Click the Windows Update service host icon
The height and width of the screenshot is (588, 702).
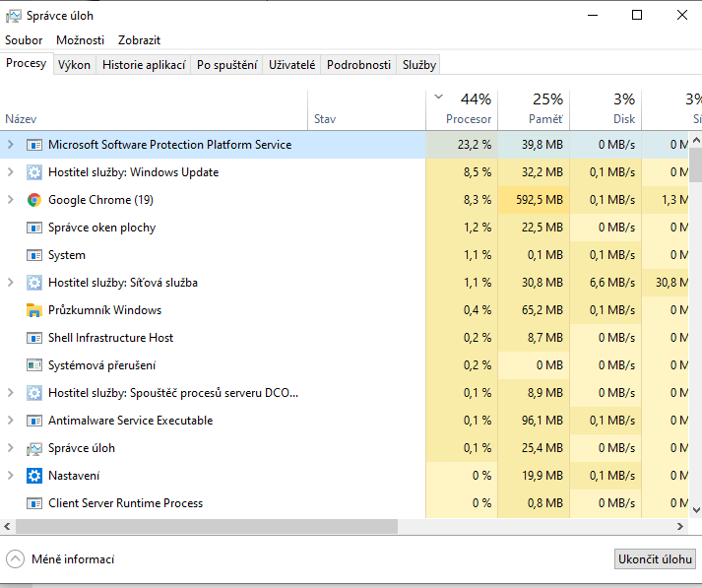point(34,172)
